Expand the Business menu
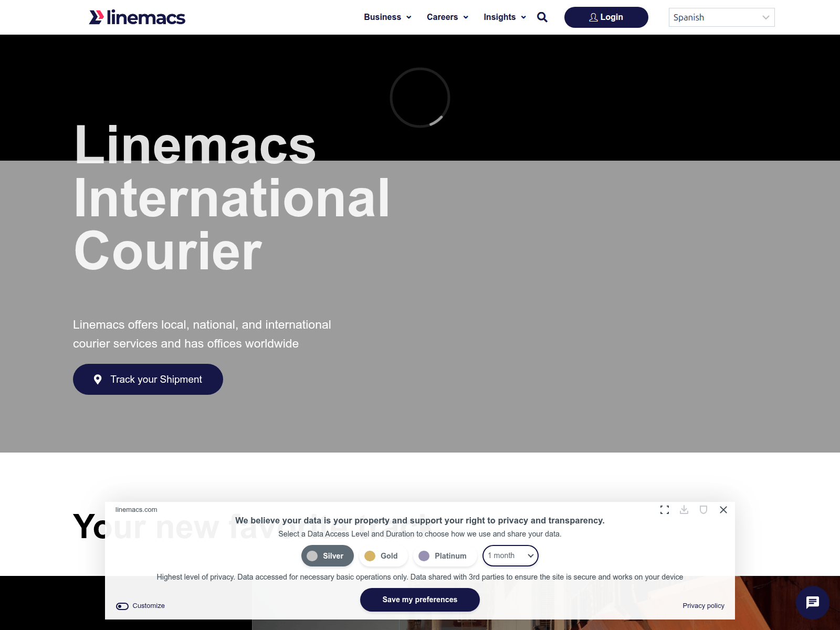This screenshot has height=630, width=840. pyautogui.click(x=387, y=17)
